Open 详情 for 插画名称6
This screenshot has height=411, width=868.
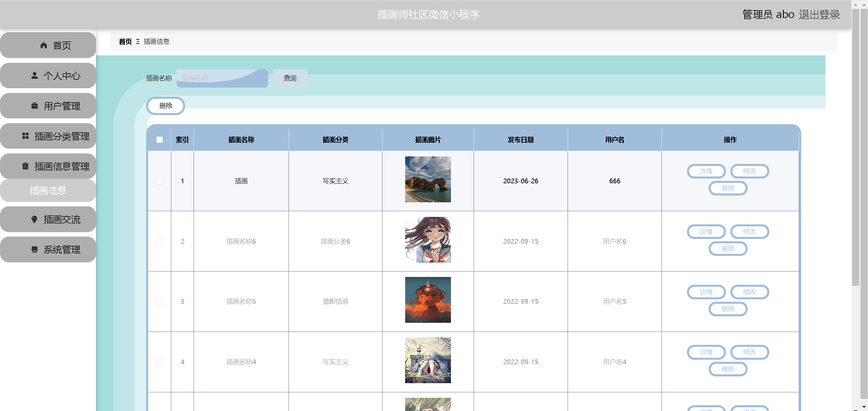706,231
